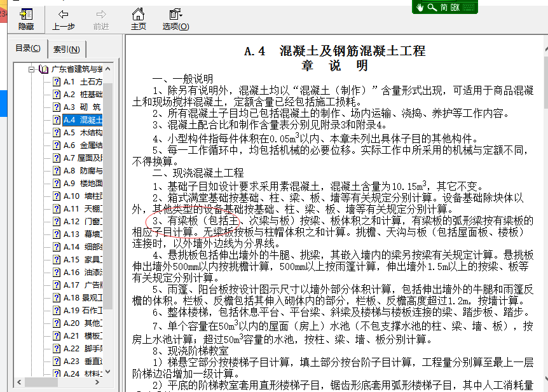Open topic A.14 细部

pos(83,247)
